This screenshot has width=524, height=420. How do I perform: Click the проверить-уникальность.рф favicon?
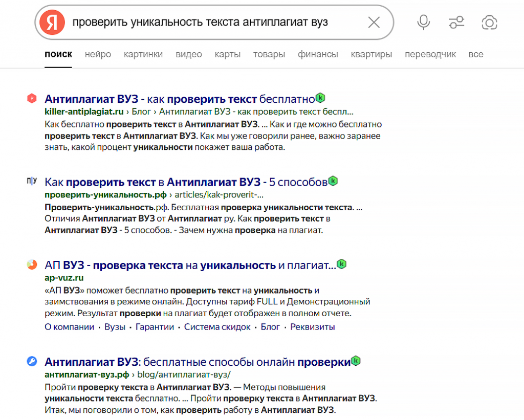(x=32, y=181)
